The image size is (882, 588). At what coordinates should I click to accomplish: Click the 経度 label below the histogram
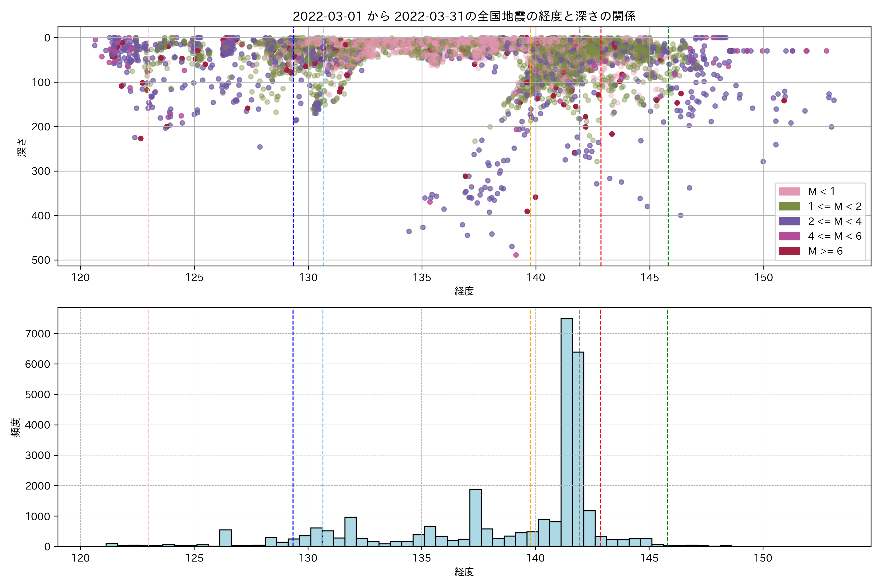pos(464,572)
